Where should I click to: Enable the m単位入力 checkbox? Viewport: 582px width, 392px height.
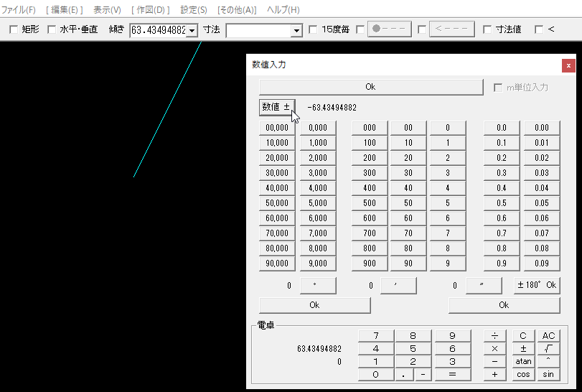498,88
